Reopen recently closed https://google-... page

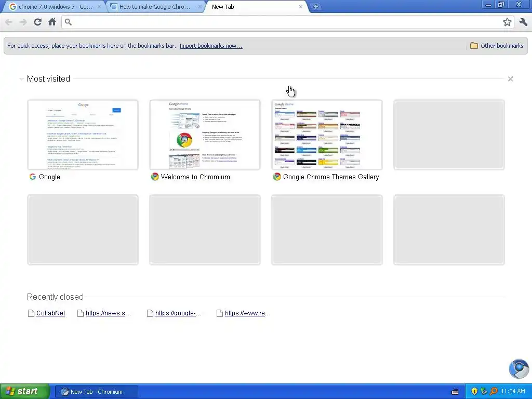[179, 313]
